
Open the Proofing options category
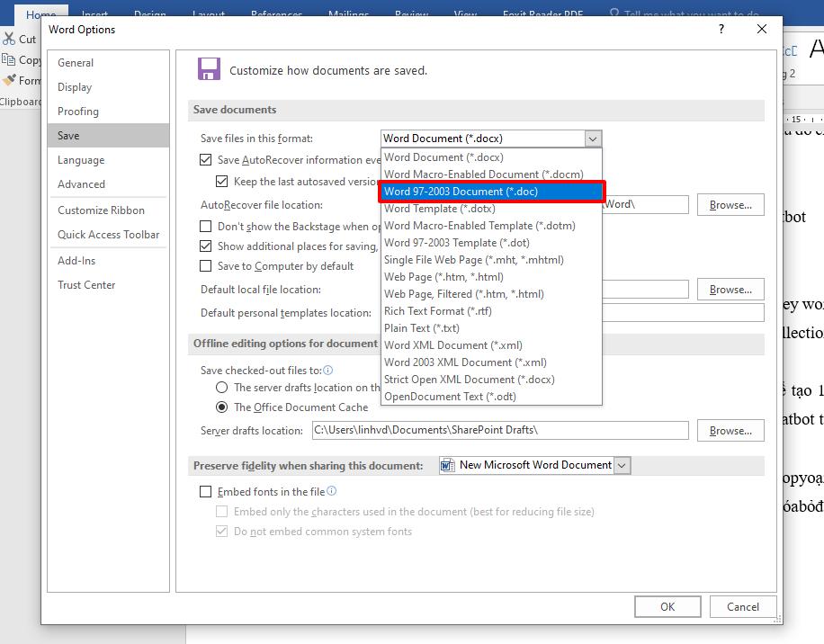[108, 112]
